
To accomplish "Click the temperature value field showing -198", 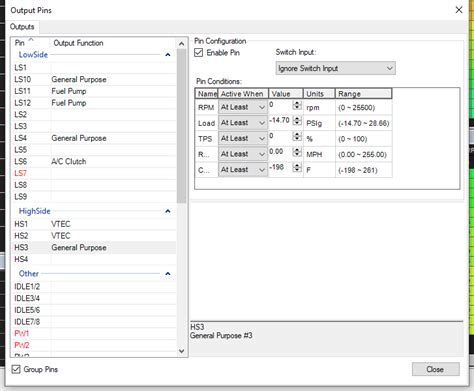I will pos(281,168).
